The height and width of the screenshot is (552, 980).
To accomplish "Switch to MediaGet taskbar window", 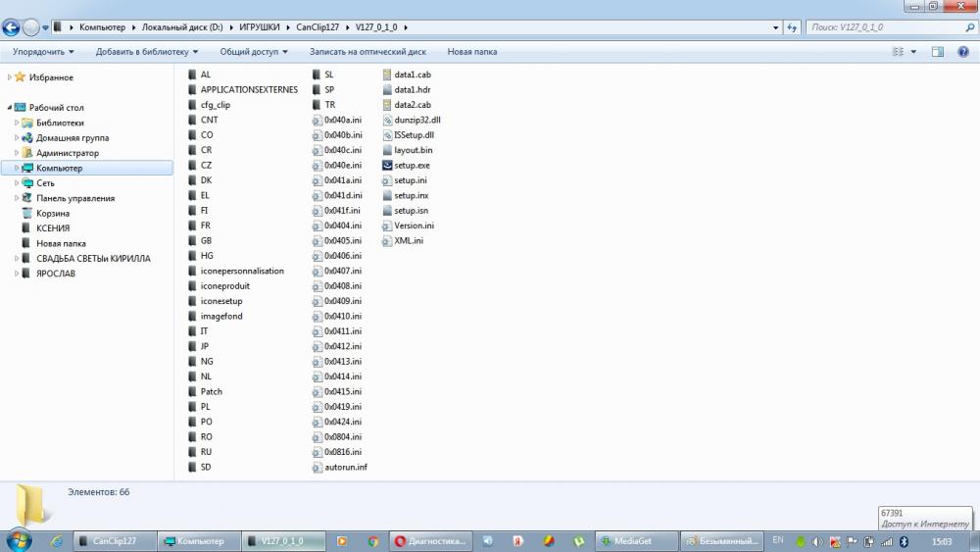I will (636, 541).
